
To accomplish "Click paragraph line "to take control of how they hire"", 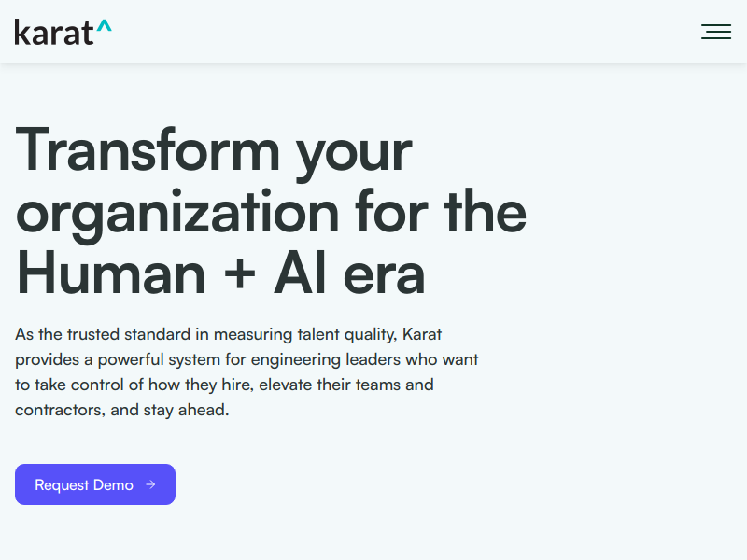I will (224, 385).
